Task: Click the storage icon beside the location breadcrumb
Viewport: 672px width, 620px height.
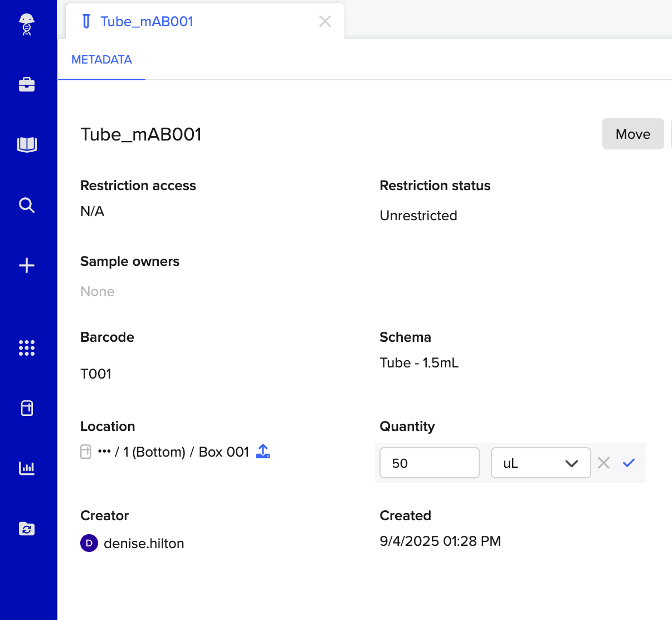Action: click(x=85, y=452)
